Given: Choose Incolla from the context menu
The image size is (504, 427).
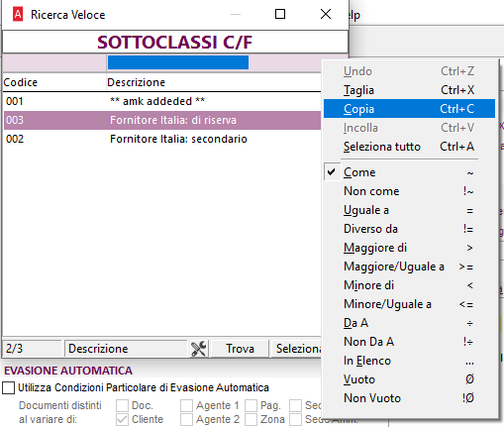Looking at the screenshot, I should (409, 128).
